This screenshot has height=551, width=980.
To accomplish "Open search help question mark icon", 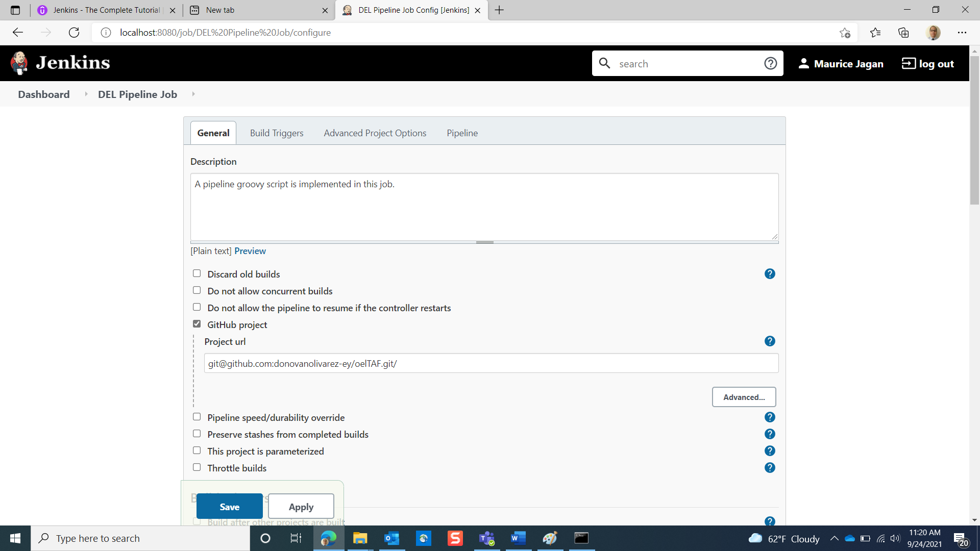I will [x=770, y=63].
